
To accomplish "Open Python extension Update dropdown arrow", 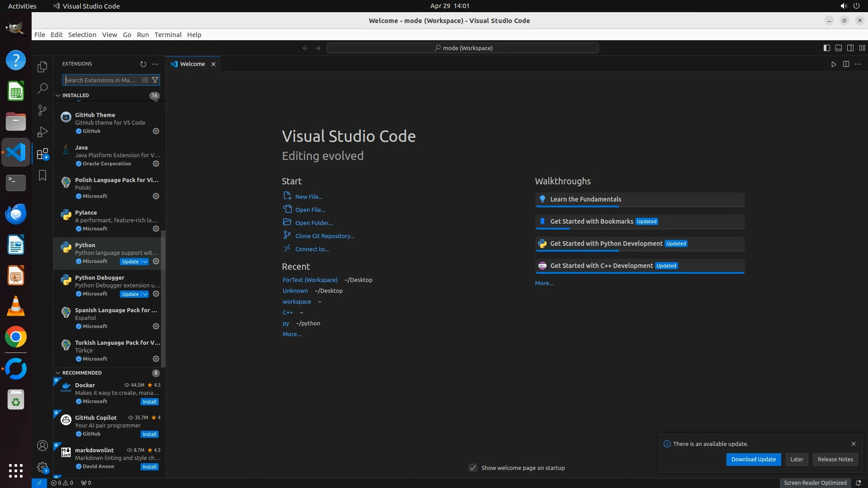I will tap(145, 262).
